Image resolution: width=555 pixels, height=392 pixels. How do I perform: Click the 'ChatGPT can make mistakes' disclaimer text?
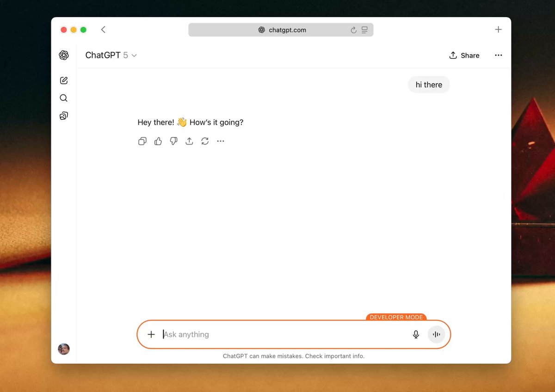294,356
